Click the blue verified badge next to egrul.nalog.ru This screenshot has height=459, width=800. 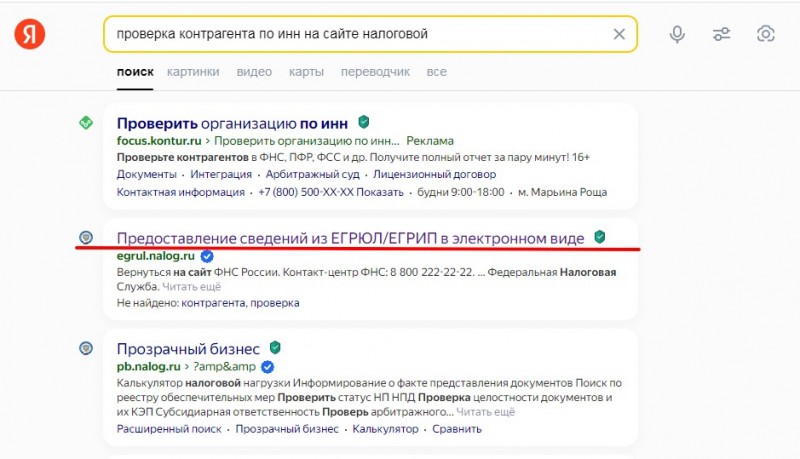(x=207, y=256)
